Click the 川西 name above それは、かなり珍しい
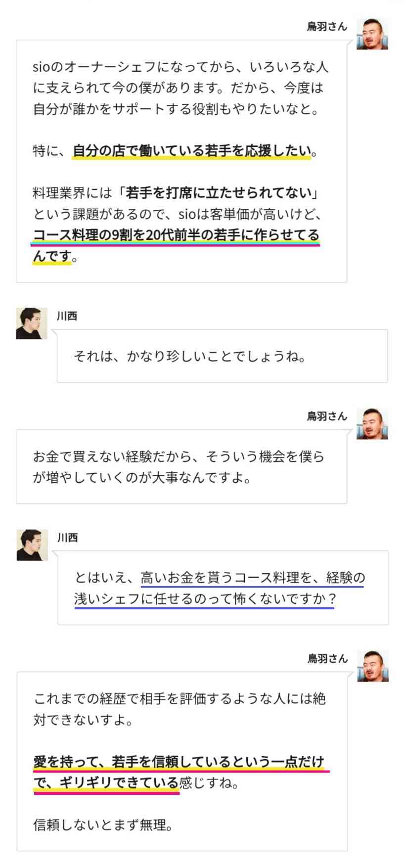404x868 pixels. coord(67,316)
